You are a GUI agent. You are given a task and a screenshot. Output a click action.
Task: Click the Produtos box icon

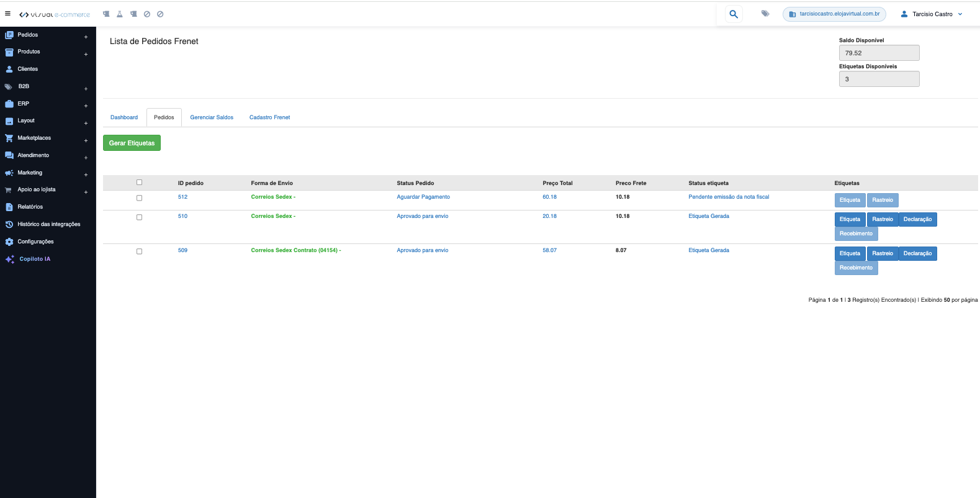9,52
